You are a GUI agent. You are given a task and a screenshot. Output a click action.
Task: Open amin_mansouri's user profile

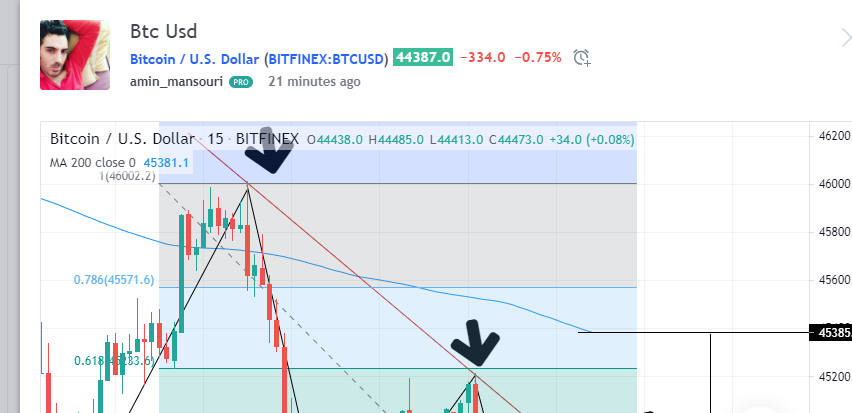[x=176, y=82]
